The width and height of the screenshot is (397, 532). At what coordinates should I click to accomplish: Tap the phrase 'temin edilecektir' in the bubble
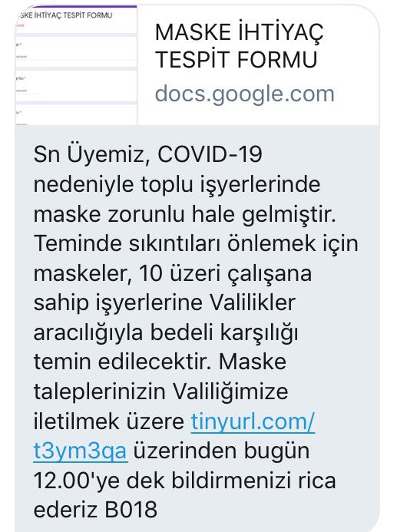[x=123, y=362]
